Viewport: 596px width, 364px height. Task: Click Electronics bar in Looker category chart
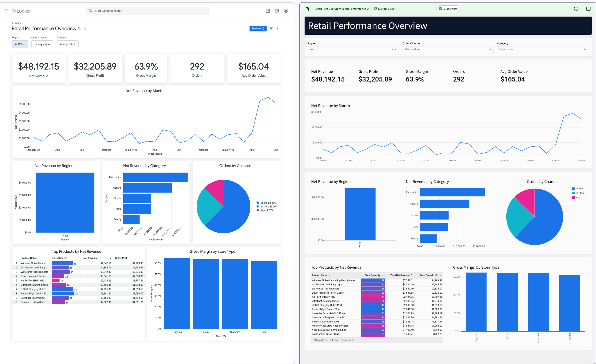(155, 177)
